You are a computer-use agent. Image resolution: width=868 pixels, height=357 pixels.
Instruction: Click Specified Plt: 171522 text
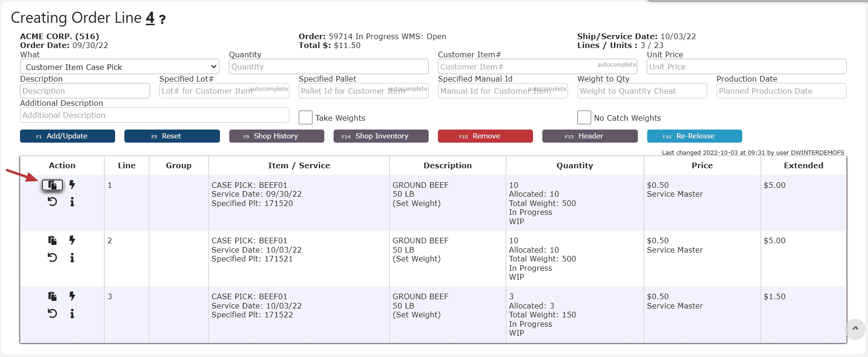252,315
